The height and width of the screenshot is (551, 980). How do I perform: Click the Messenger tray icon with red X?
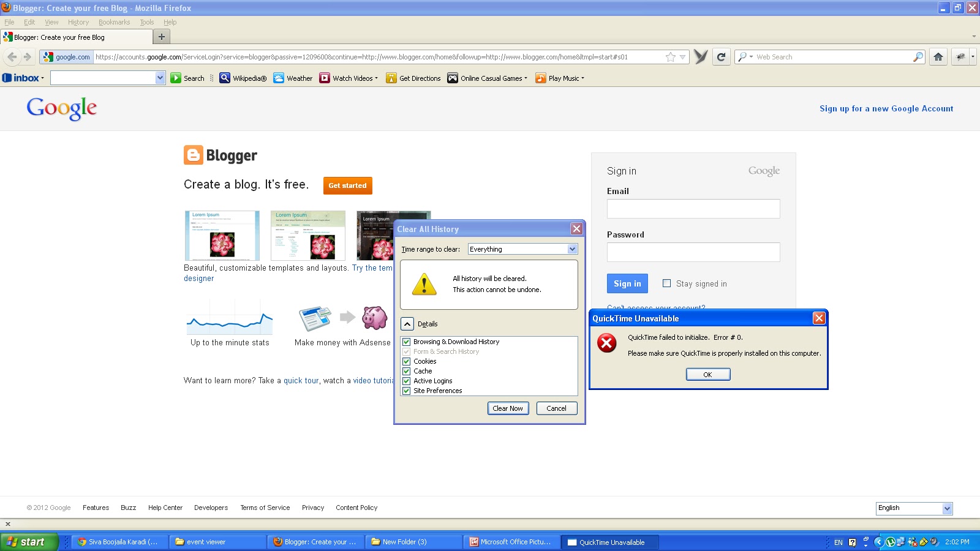(x=912, y=542)
